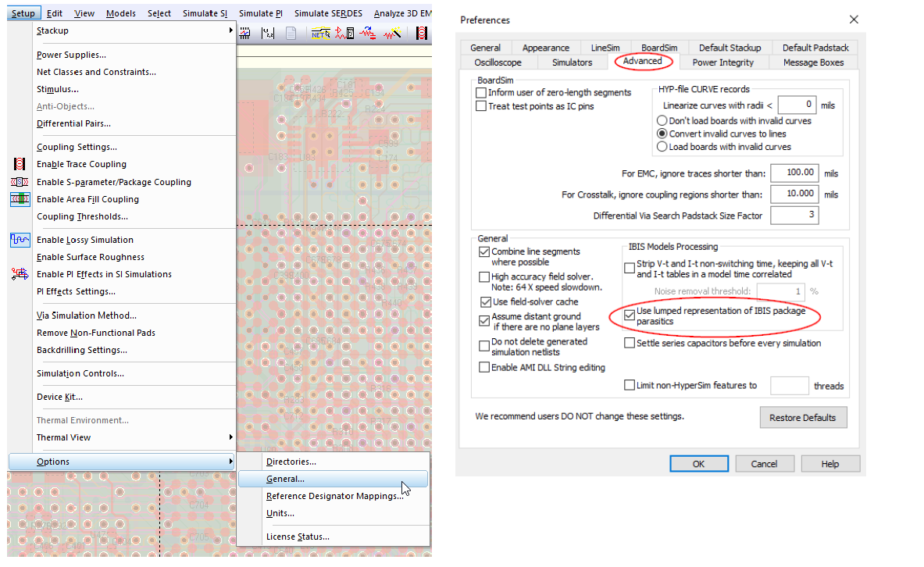The height and width of the screenshot is (567, 924).
Task: Open the Edit menu
Action: [x=55, y=13]
